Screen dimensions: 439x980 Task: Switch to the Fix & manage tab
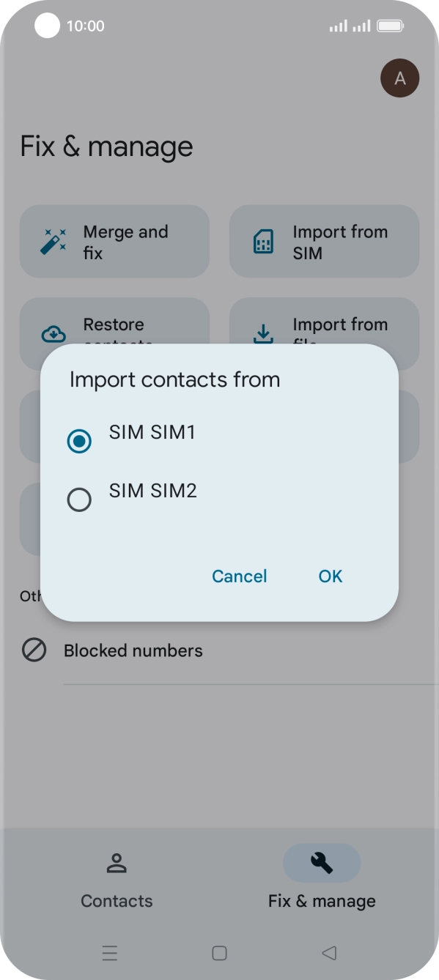click(x=322, y=877)
